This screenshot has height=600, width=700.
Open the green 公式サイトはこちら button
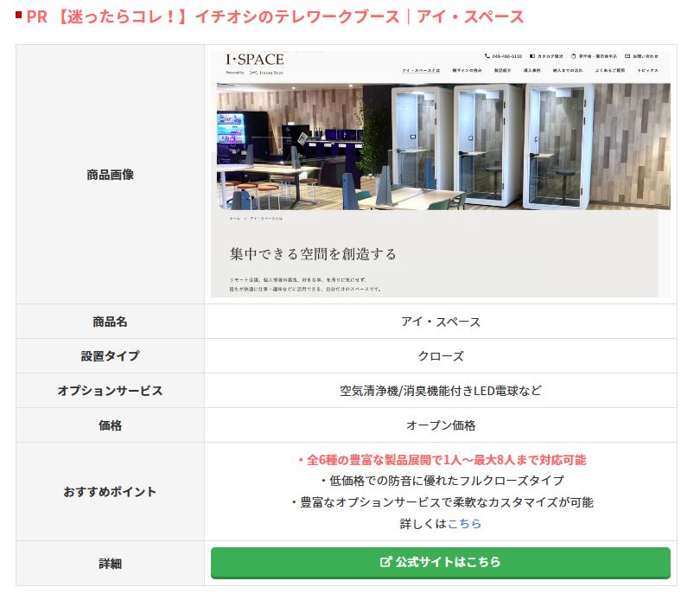[x=440, y=563]
